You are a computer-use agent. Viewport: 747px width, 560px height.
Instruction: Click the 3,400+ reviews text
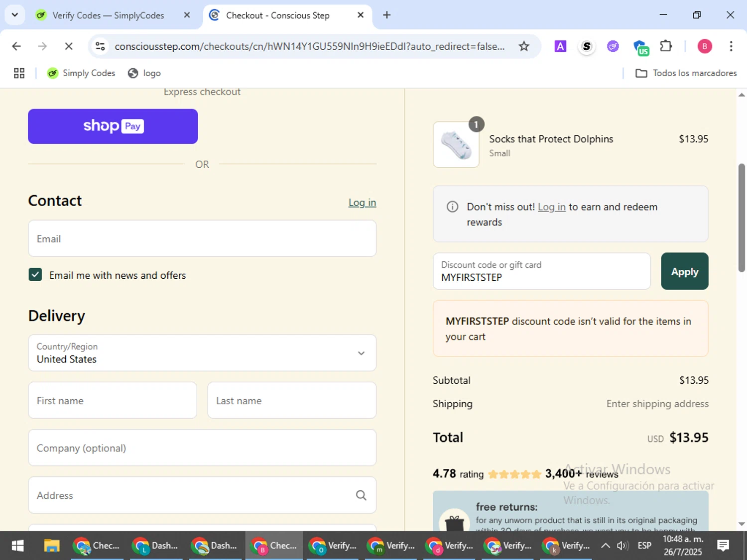[582, 473]
